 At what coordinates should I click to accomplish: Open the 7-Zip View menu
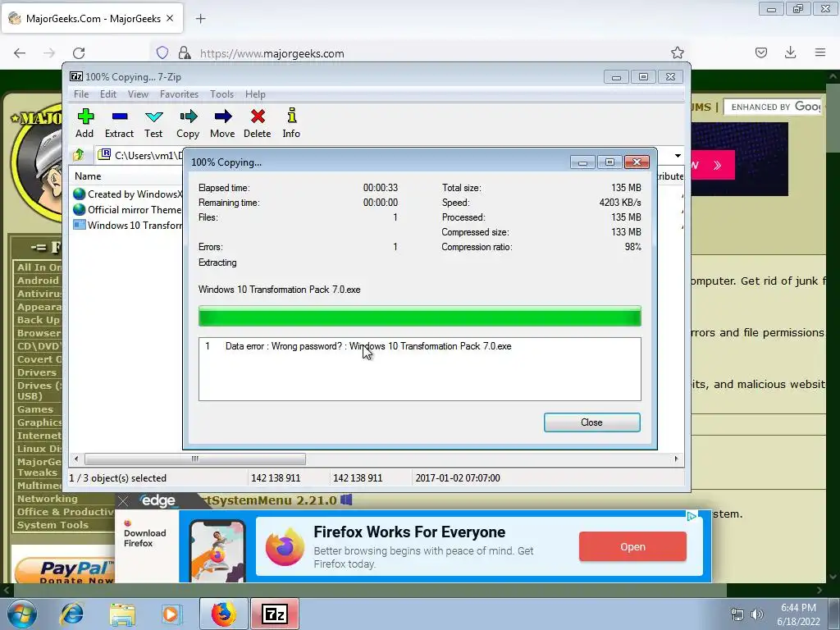[x=138, y=94]
